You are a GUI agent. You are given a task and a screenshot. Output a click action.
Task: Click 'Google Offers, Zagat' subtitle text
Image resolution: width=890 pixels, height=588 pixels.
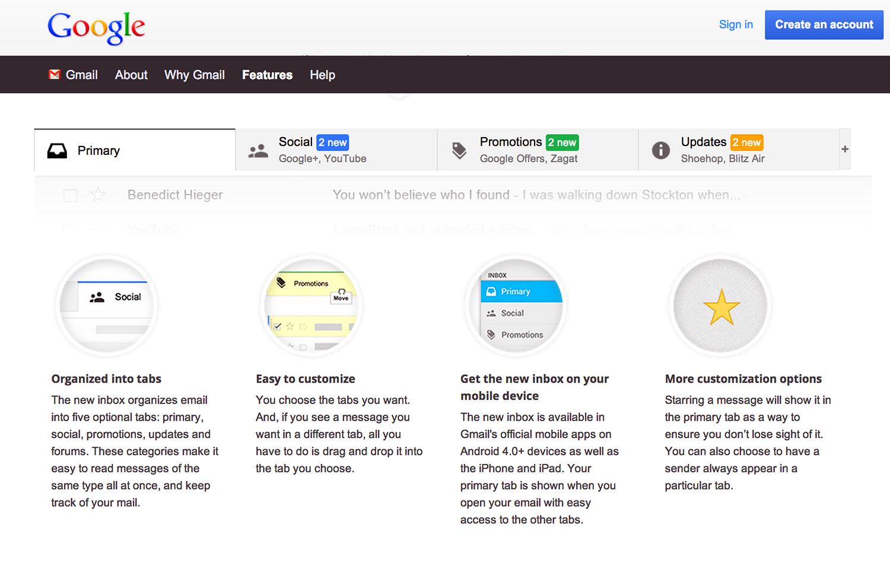[x=529, y=158]
